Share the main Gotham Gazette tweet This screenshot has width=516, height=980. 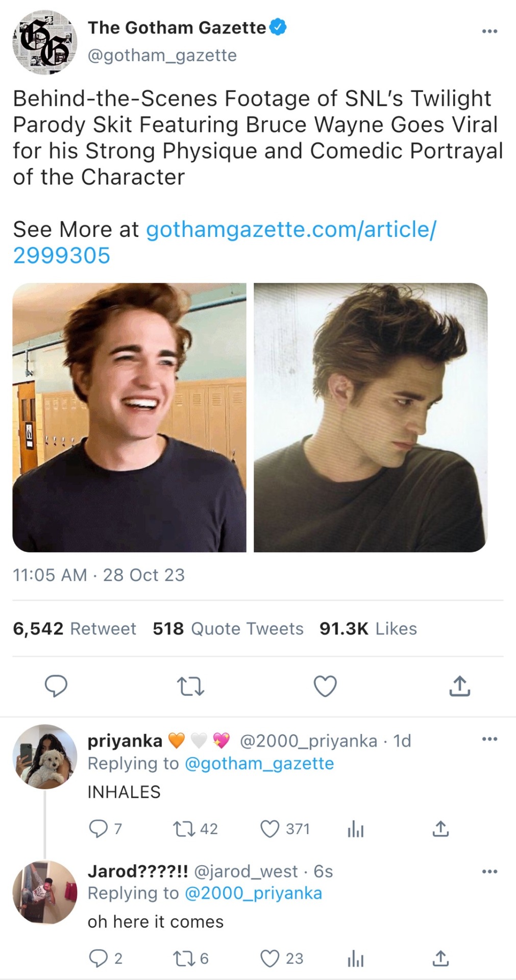(459, 686)
